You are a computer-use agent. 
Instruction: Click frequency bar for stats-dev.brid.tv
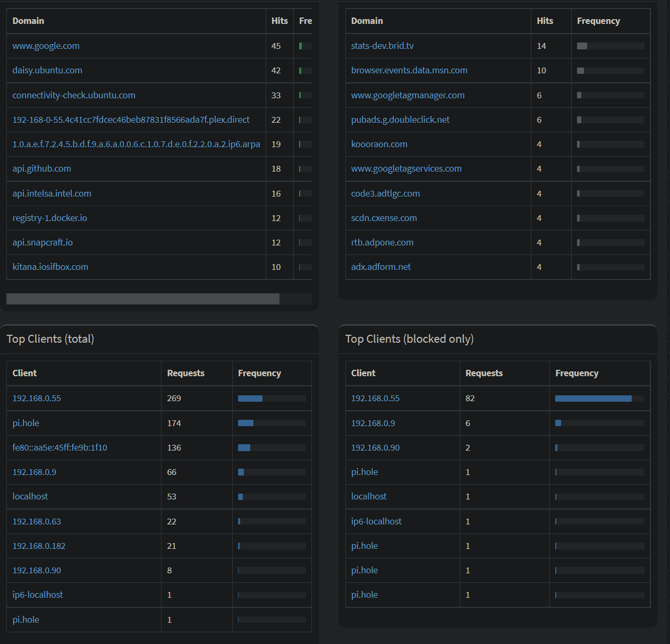[610, 46]
